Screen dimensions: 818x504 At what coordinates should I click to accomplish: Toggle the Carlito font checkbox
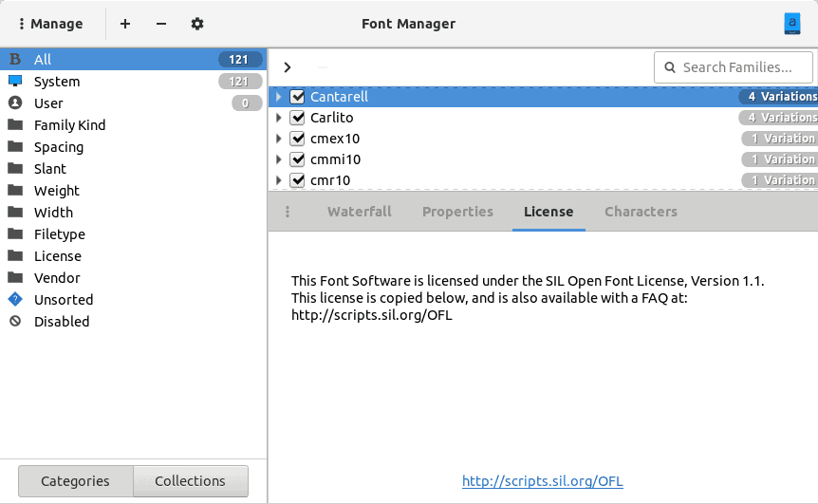(x=297, y=118)
